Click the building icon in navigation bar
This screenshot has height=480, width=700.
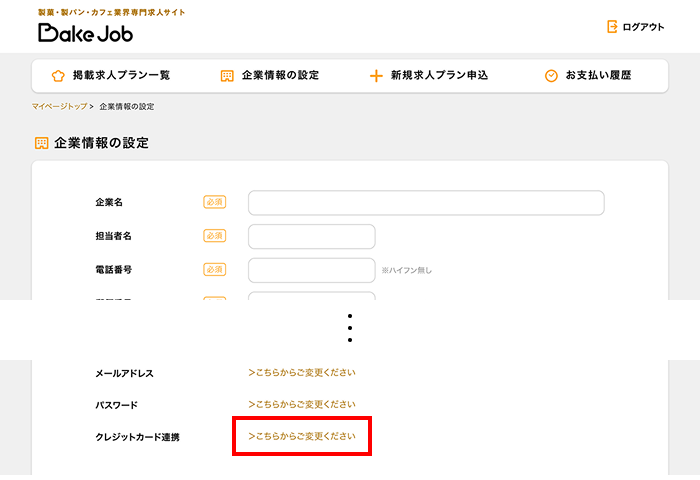tap(227, 76)
